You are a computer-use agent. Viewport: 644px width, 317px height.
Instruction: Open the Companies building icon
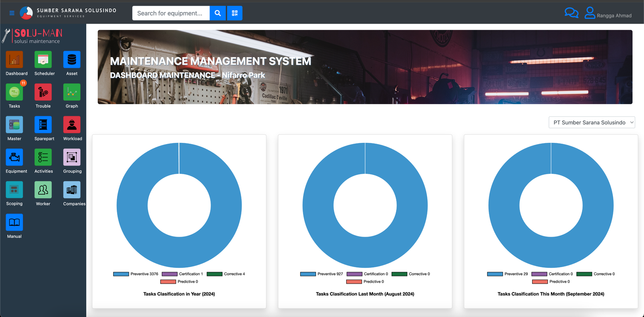click(72, 190)
